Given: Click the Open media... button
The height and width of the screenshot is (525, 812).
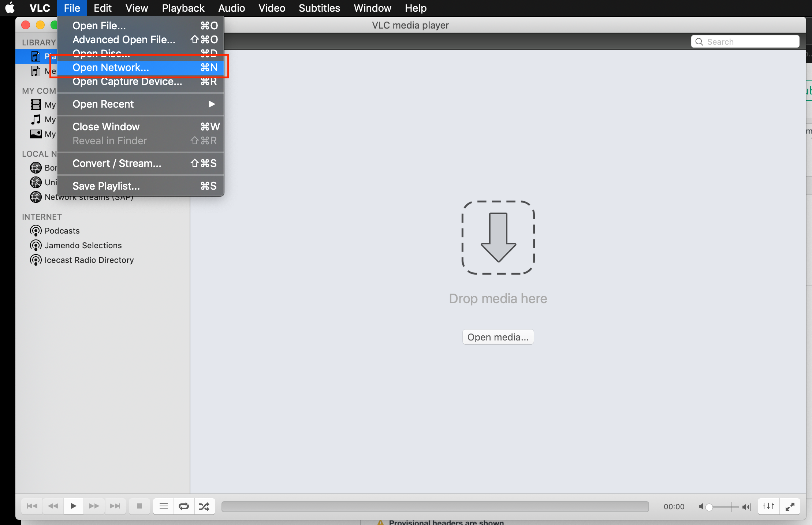Looking at the screenshot, I should point(498,337).
